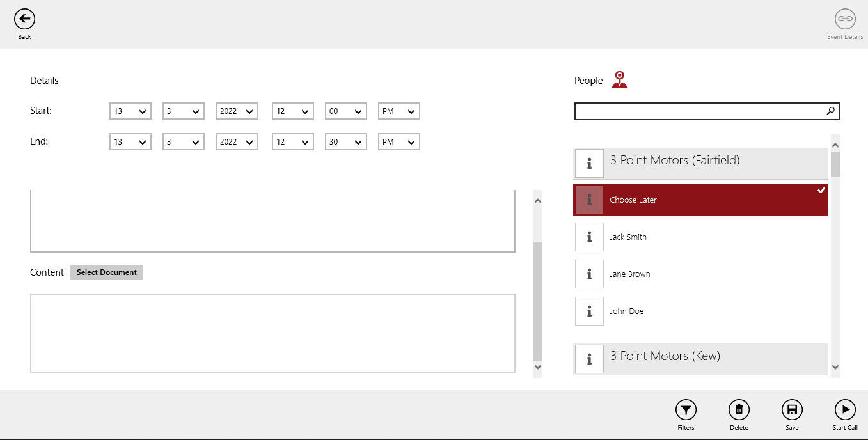Click the 3 Point Motors (Fairfield) header
This screenshot has width=868, height=440.
(675, 161)
